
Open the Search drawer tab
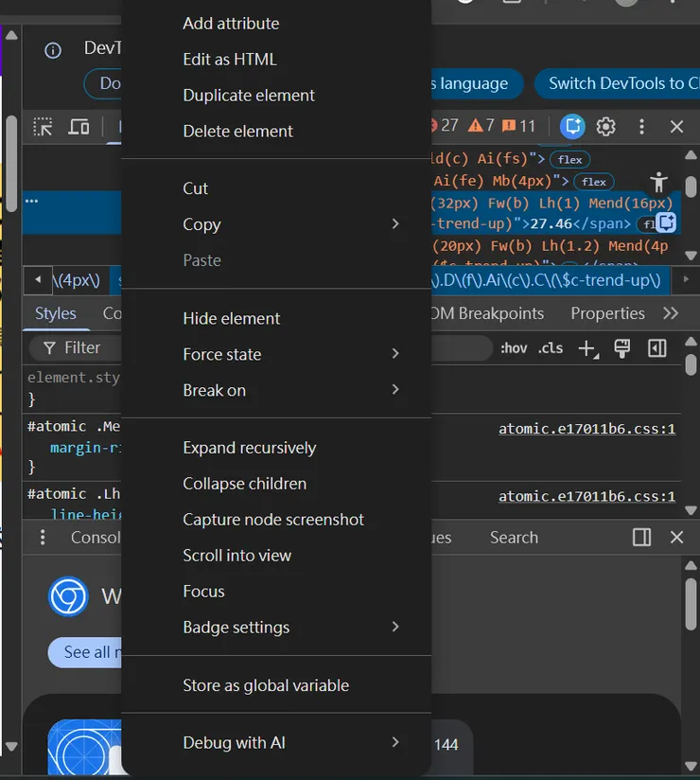pos(514,538)
